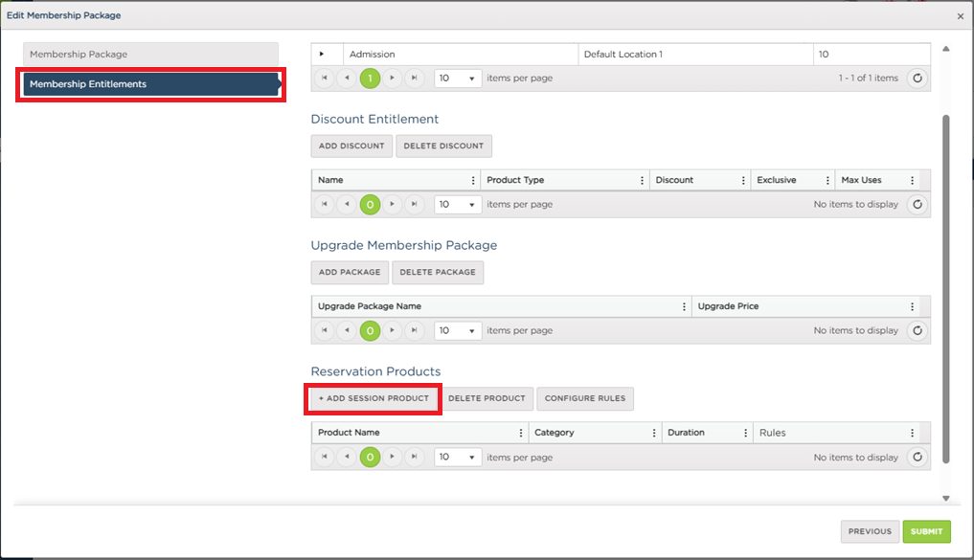Screen dimensions: 974x560
Task: Go to previous page in Discount grid pager
Action: pos(347,204)
